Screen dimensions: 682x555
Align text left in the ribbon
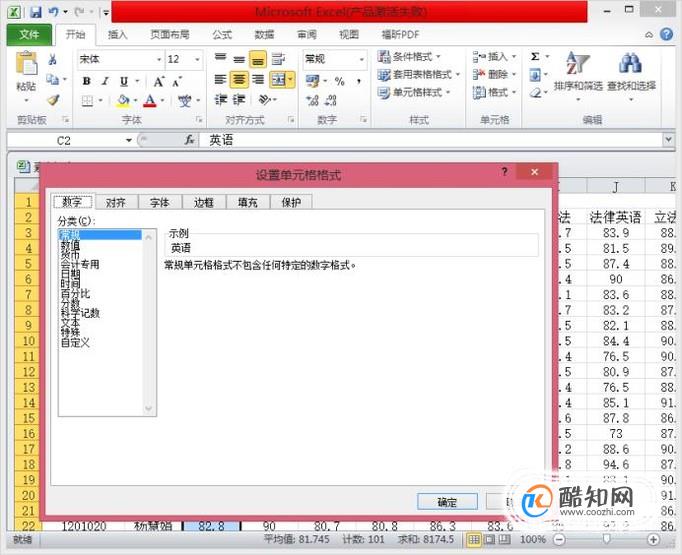tap(220, 79)
